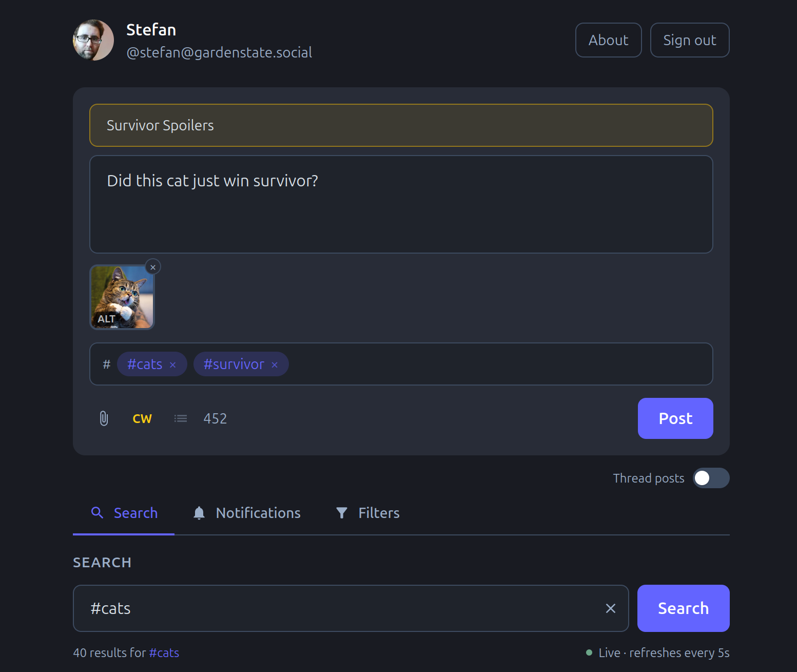View the About page
This screenshot has height=672, width=797.
(608, 40)
